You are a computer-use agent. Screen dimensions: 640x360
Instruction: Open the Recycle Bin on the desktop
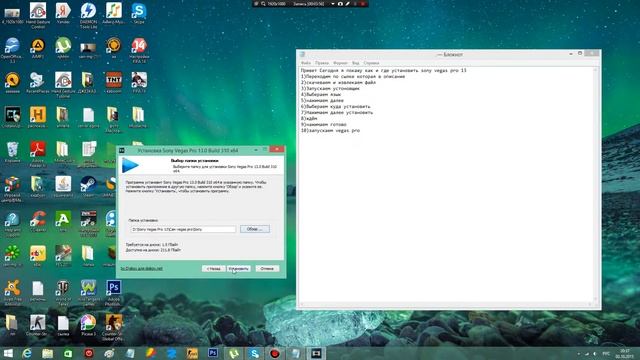pyautogui.click(x=12, y=152)
